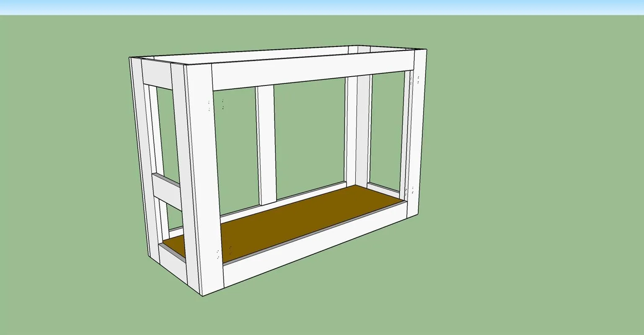The image size is (644, 335).
Task: Select the left side middle cross brace
Action: 167,191
